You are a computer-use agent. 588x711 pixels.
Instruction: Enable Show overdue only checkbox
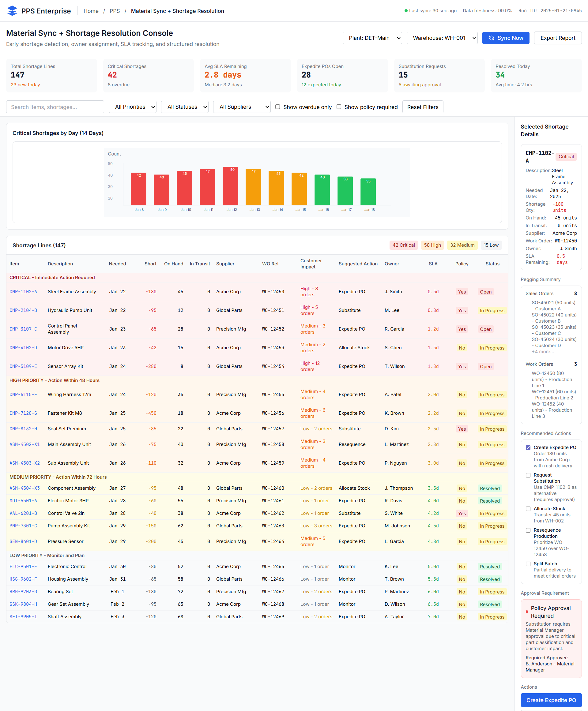click(x=277, y=107)
